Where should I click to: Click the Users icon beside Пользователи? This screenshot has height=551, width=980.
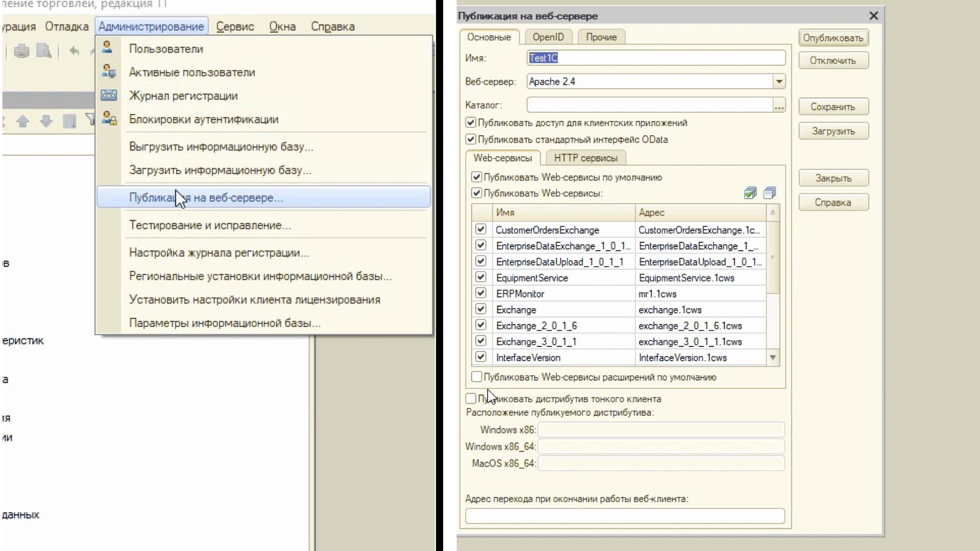point(107,47)
